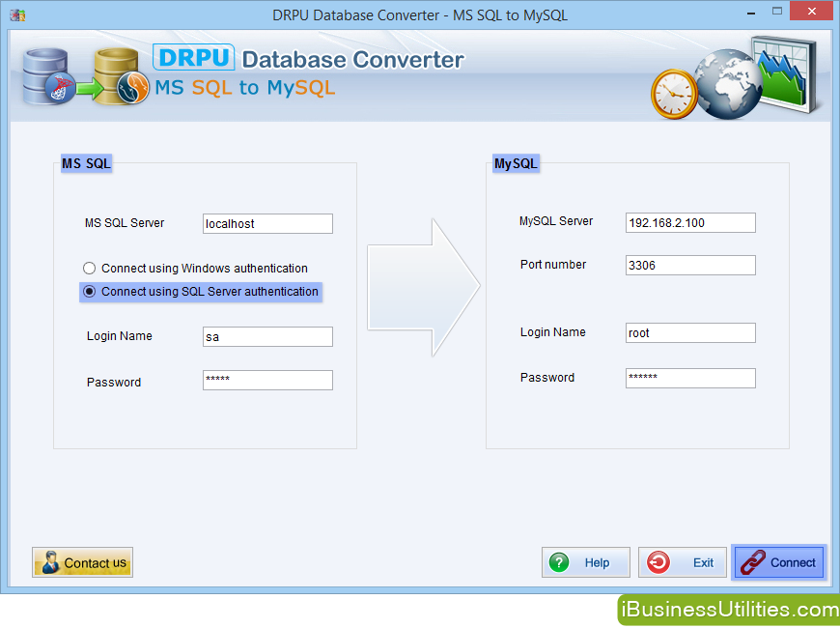Click the green arrow icon between the banner databases
Screen dimensions: 840x628
[89, 89]
